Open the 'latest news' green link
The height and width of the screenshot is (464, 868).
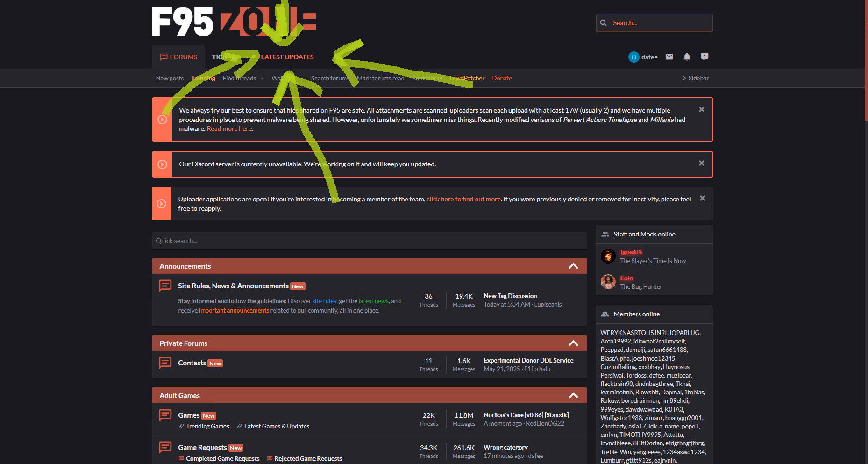click(373, 301)
